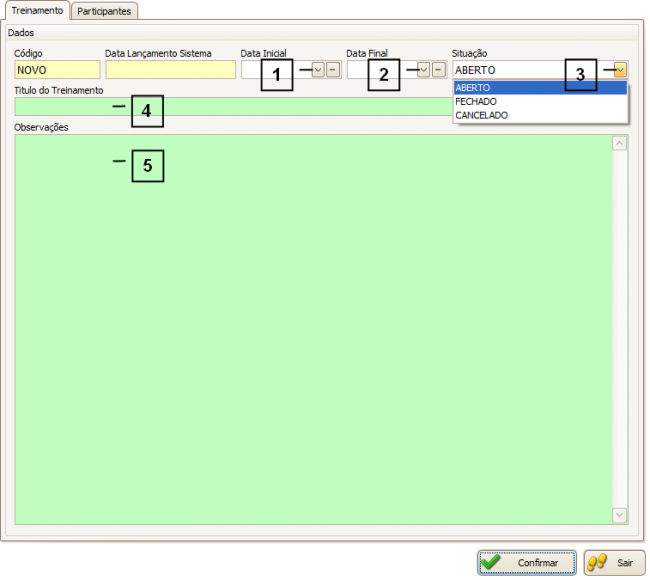Open the Data Final calendar dropdown arrow
The image size is (650, 580).
point(424,70)
